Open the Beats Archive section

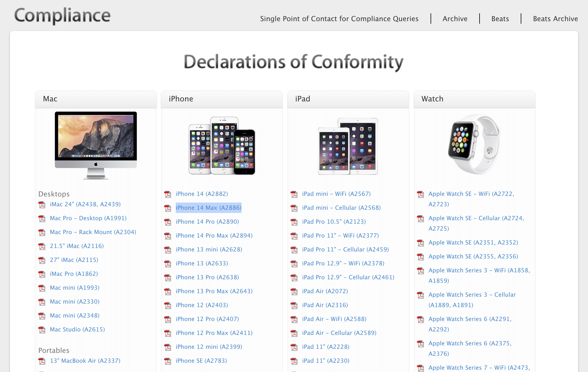tap(555, 19)
